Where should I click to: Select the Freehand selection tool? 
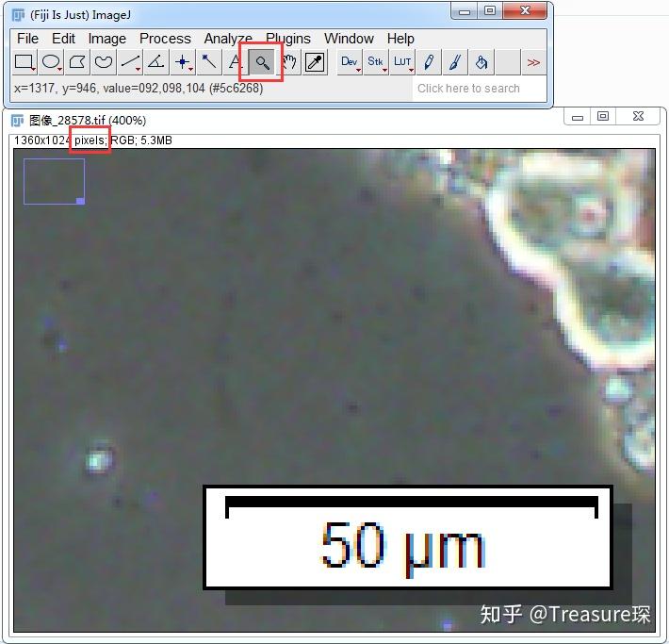104,62
